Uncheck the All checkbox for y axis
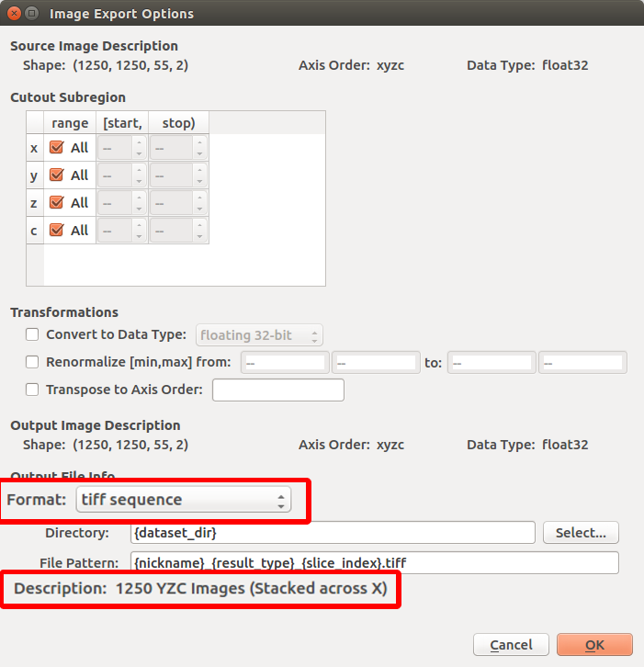The image size is (644, 667). point(57,175)
